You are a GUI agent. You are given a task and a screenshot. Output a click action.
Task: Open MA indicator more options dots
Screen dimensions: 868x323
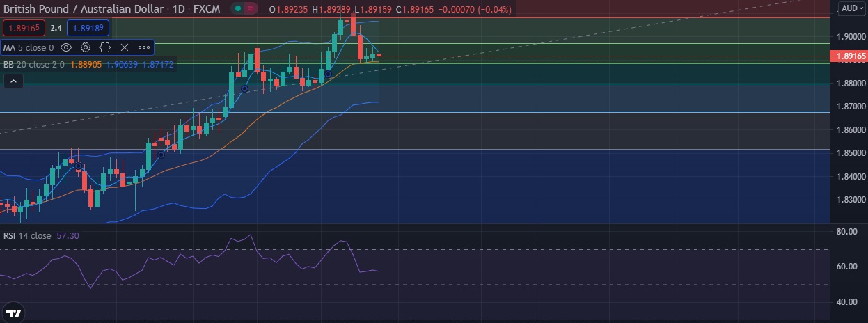pyautogui.click(x=144, y=47)
